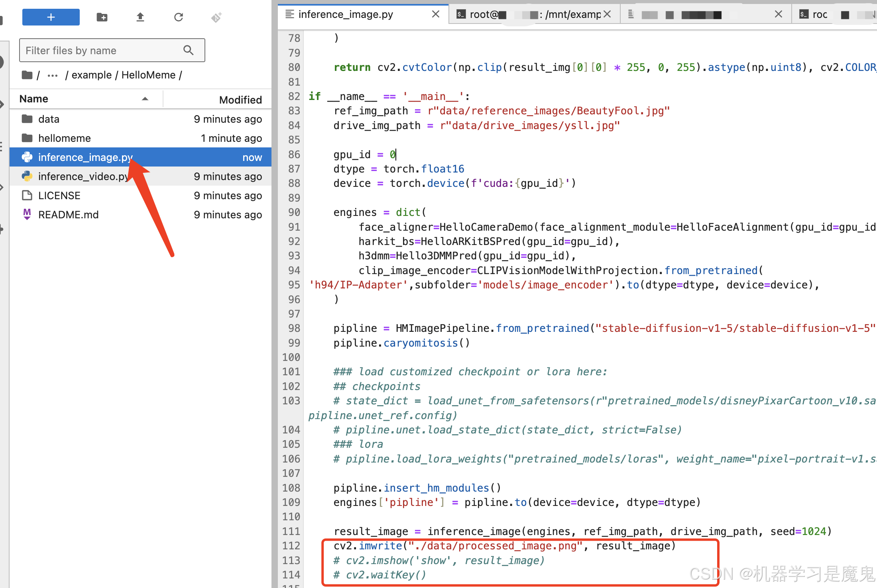Click the root folder breadcrumb icon
Viewport: 877px width, 588px height.
tap(27, 75)
